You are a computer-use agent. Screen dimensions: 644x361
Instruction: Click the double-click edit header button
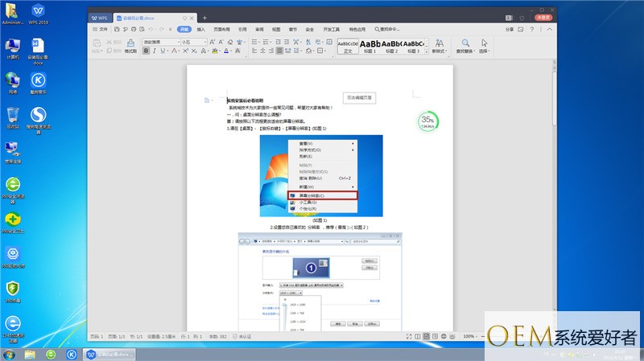tap(360, 97)
